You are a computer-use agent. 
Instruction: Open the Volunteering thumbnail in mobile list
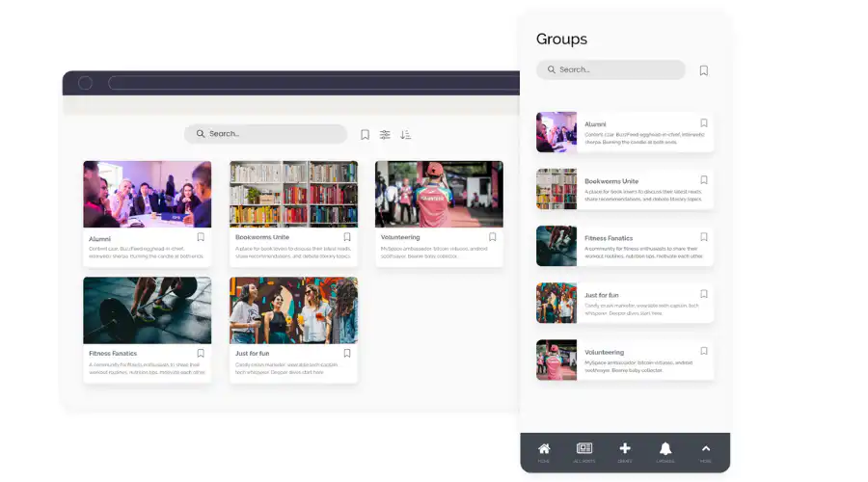[x=556, y=361]
